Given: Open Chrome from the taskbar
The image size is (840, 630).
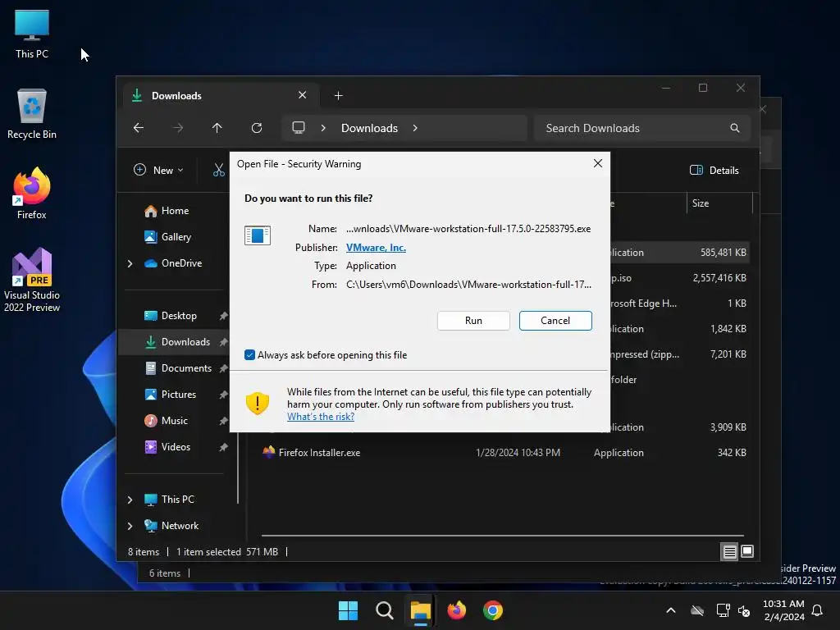Looking at the screenshot, I should pos(492,610).
